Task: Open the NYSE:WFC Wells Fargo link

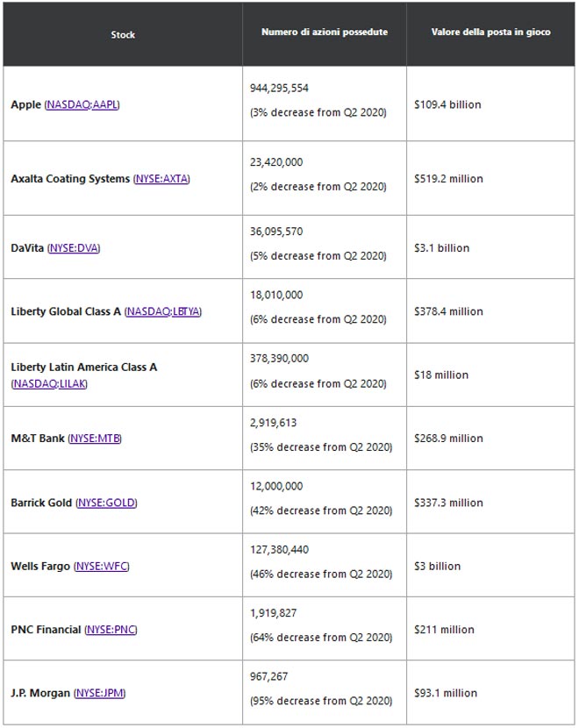Action: (x=102, y=567)
